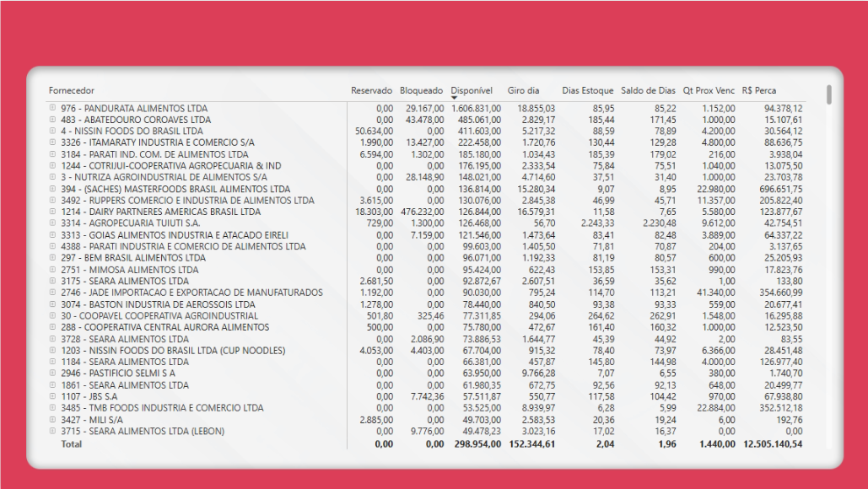Screen dimensions: 868x489
Task: Select supplier name 1107 - JBS S.A
Action: click(x=89, y=396)
